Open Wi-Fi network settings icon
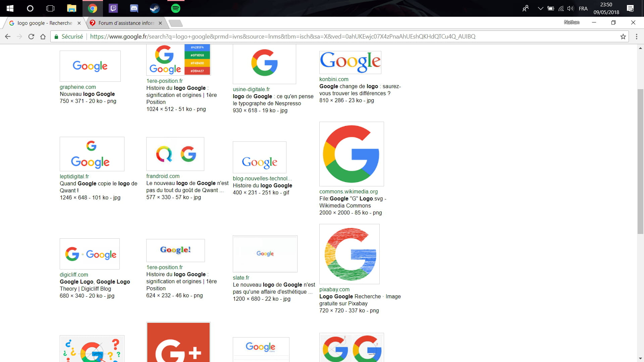This screenshot has width=644, height=362. pyautogui.click(x=561, y=8)
